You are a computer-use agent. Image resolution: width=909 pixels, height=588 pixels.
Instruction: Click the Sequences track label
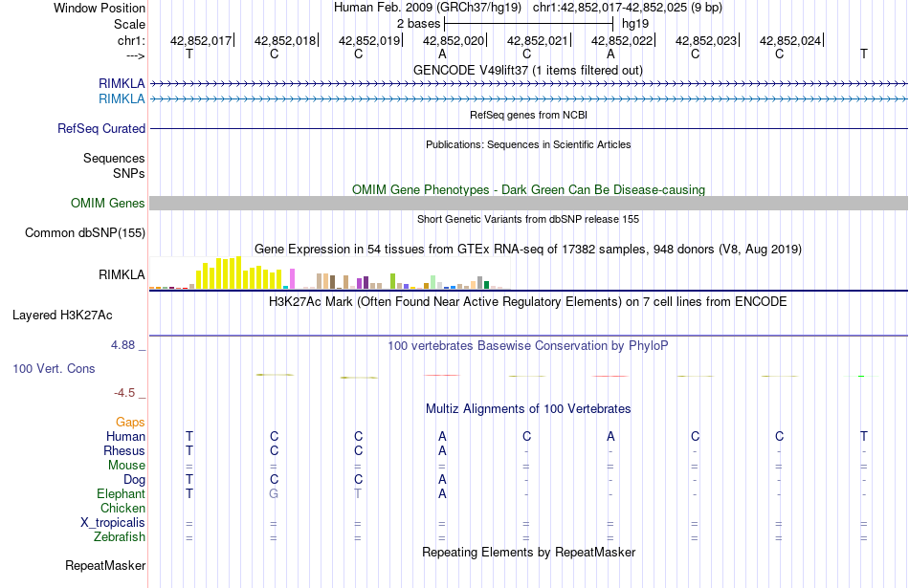[x=114, y=158]
